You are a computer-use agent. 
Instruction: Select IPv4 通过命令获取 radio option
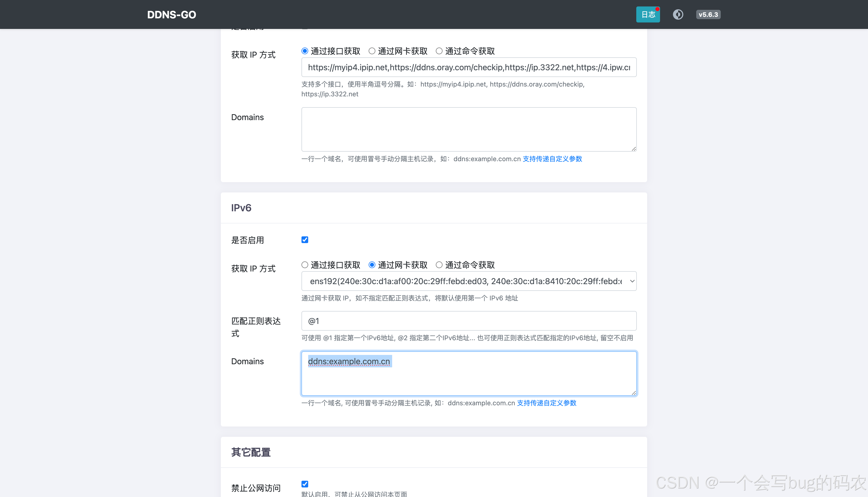pos(439,51)
